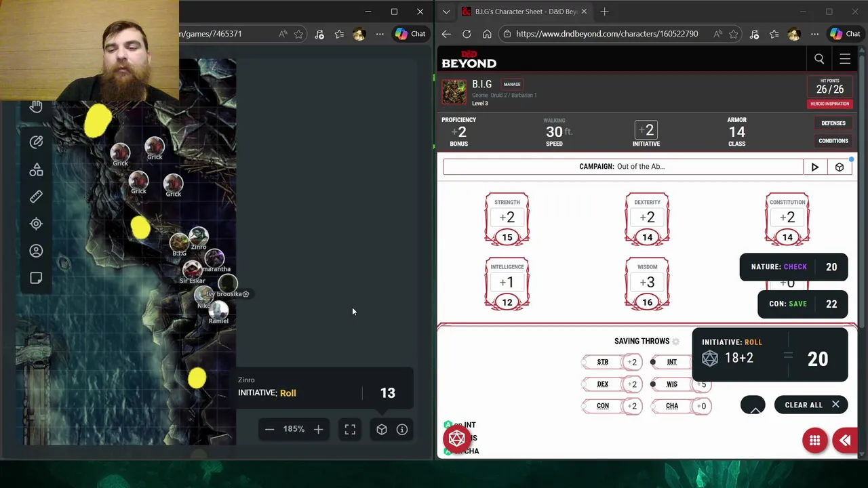Screen dimensions: 868x488
Task: Open Copilot Chat in the right browser
Action: pyautogui.click(x=846, y=34)
